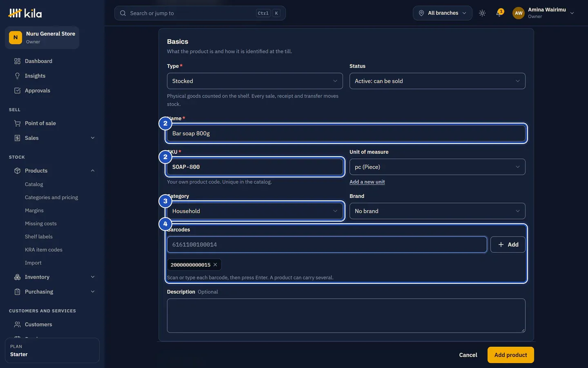588x368 pixels.
Task: Cancel the product form
Action: (x=468, y=355)
